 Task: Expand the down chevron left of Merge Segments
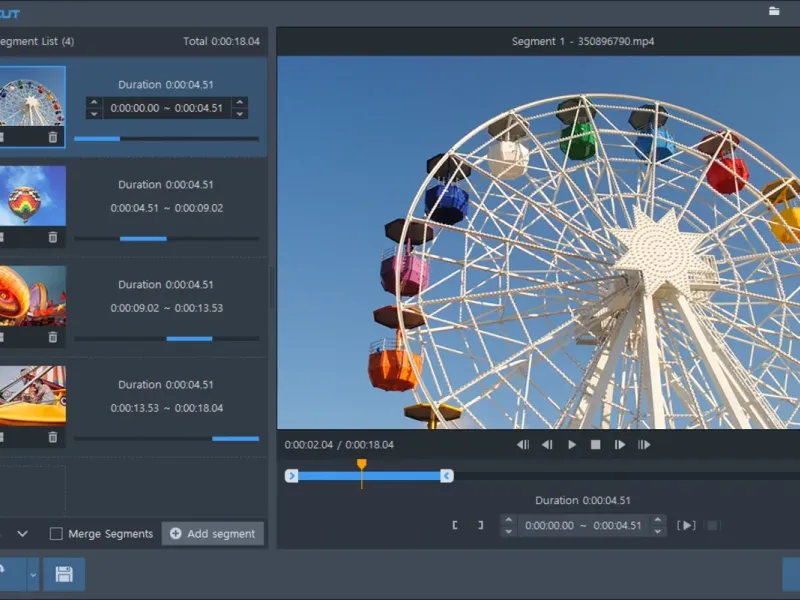[22, 534]
